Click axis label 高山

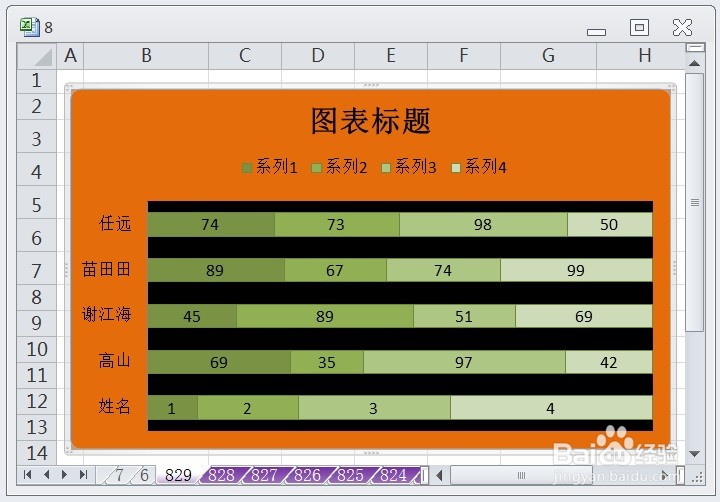(x=115, y=361)
